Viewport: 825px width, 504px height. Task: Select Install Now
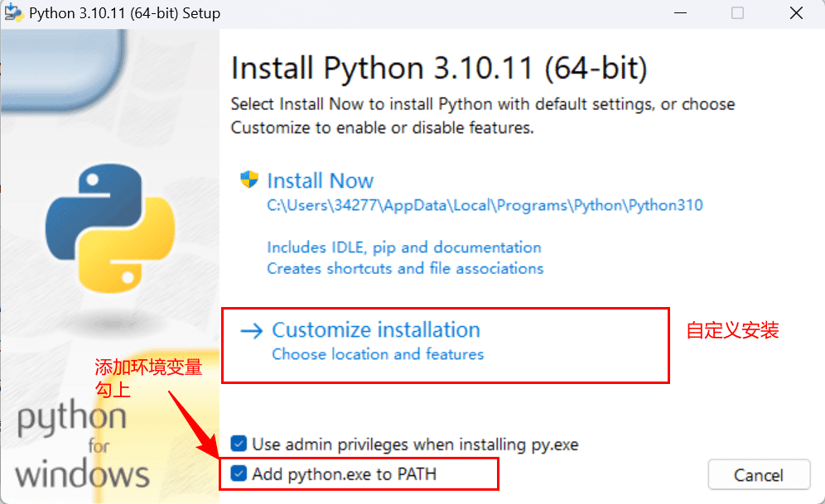(x=321, y=180)
